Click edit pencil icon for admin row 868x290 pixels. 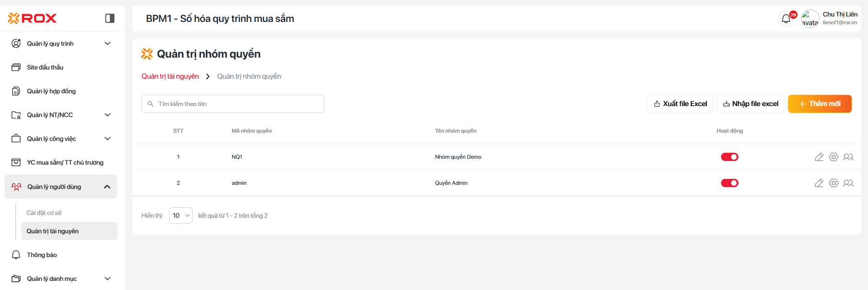(x=819, y=183)
